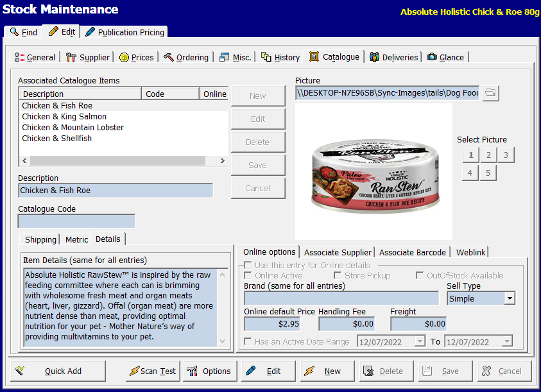Open the start date picker dropdown arrow

(x=419, y=342)
